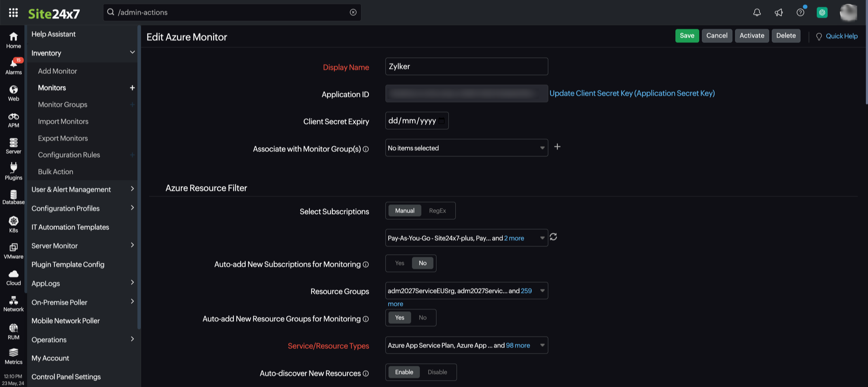The height and width of the screenshot is (387, 868).
Task: Set Auto-add New Subscriptions to Yes
Action: [x=399, y=263]
